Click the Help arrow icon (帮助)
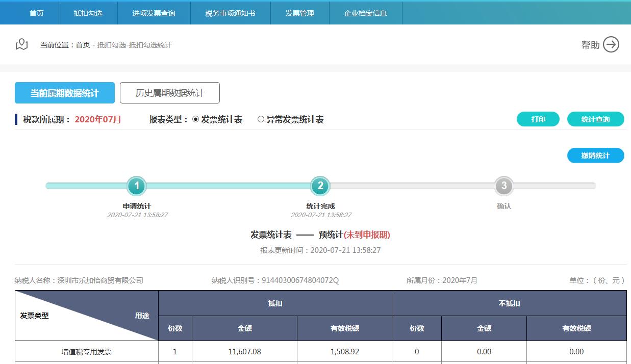The image size is (631, 364). (611, 45)
